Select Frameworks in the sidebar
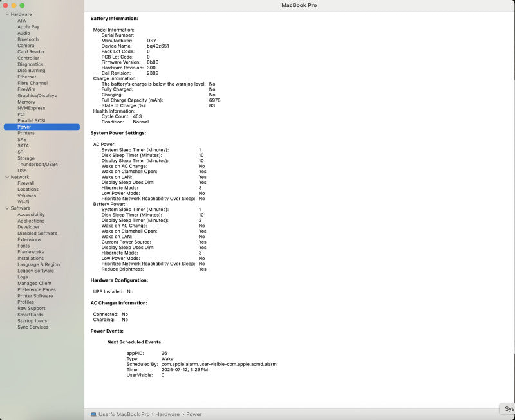Image resolution: width=515 pixels, height=420 pixels. (x=30, y=252)
